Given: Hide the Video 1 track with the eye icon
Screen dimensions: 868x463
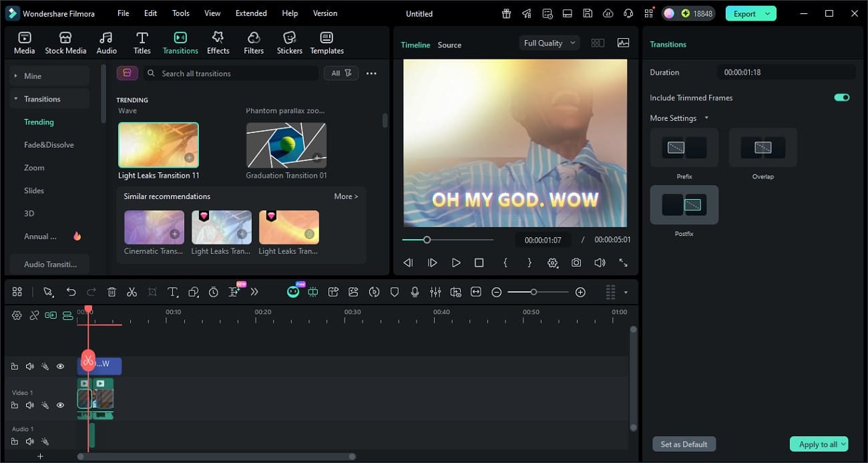Looking at the screenshot, I should tap(60, 405).
